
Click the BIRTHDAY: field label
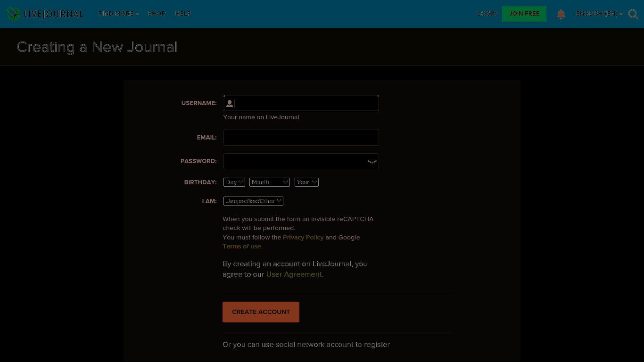coord(200,182)
